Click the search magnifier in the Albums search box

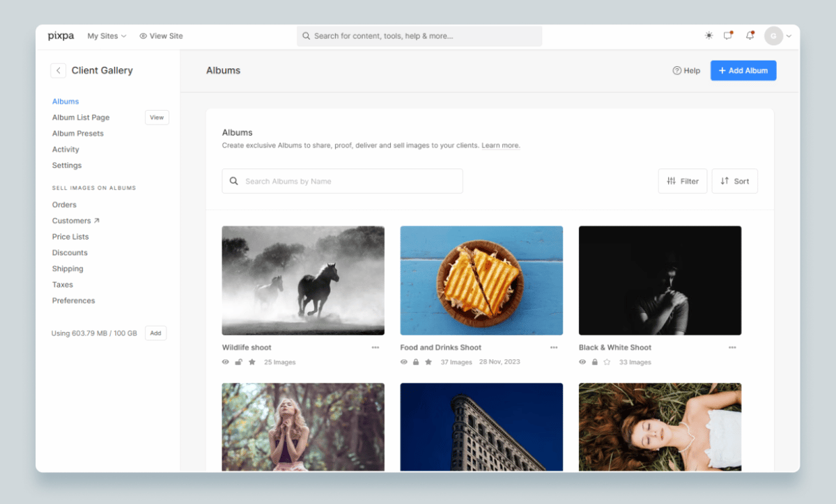(x=234, y=181)
